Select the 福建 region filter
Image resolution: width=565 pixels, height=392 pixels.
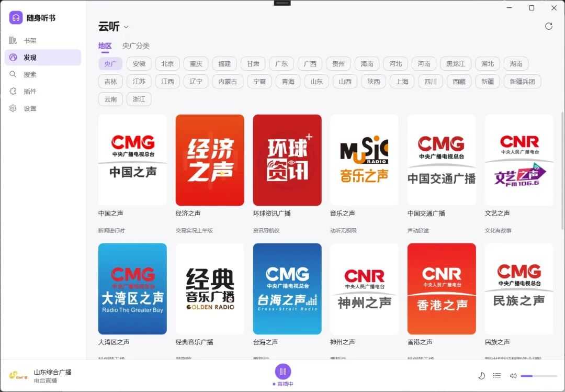[224, 64]
